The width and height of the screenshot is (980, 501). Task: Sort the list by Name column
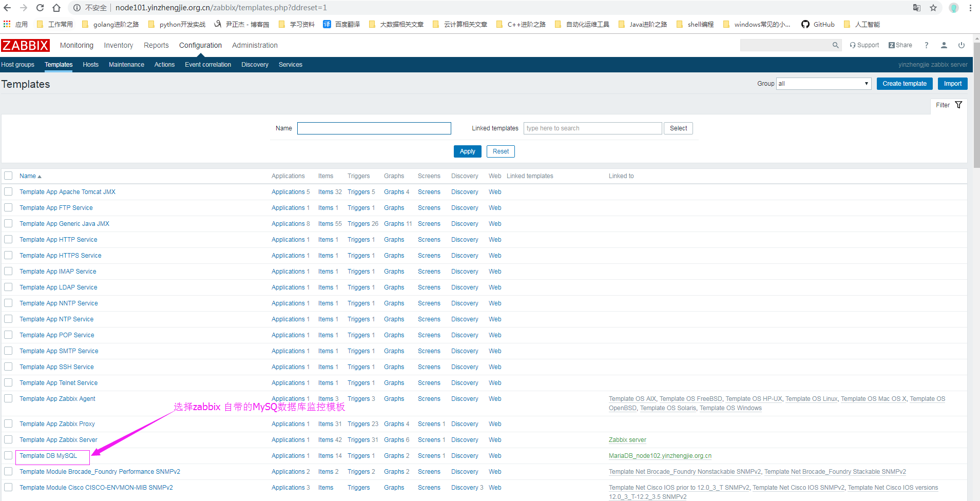(x=30, y=176)
